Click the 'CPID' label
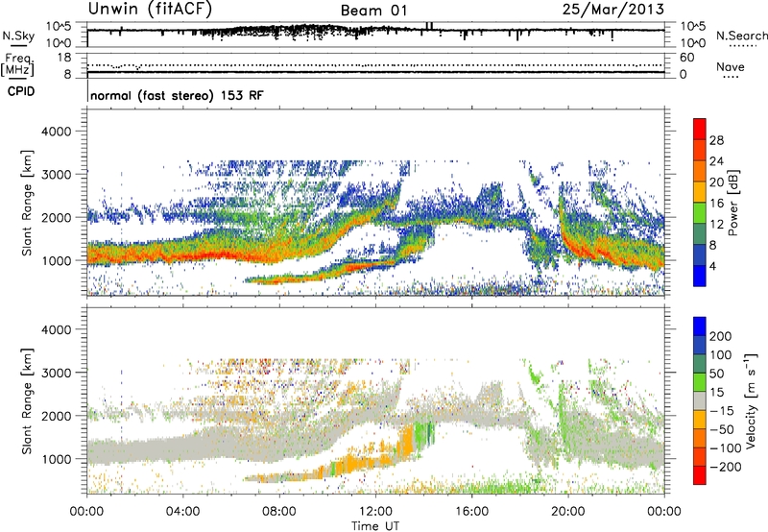Screen dimensions: 768x532 [x=21, y=91]
